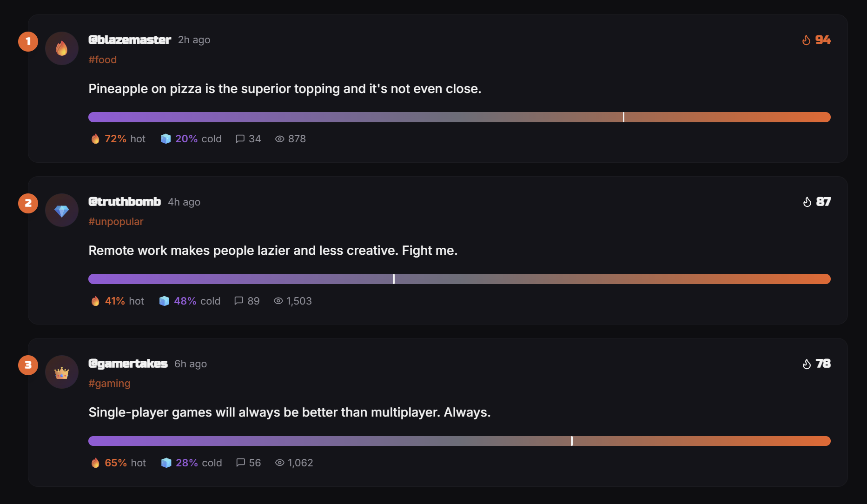This screenshot has width=867, height=504.
Task: Click the heat score 94 flame icon
Action: [807, 40]
